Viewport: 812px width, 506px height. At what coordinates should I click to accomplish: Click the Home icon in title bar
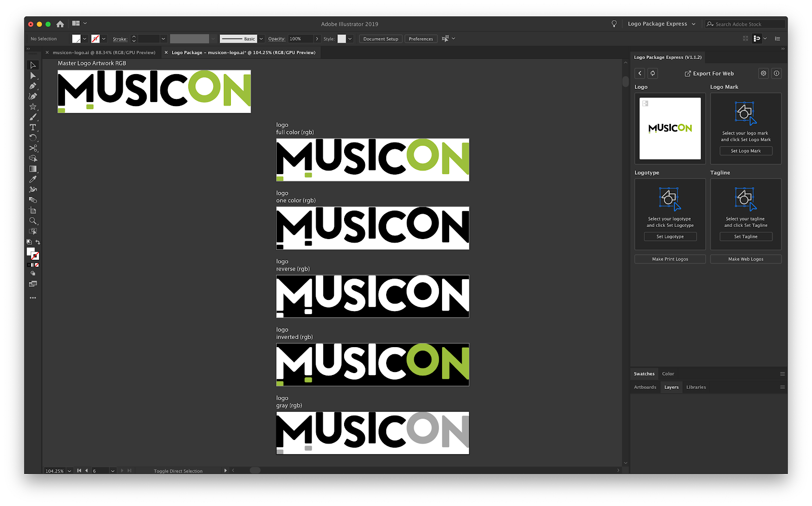pyautogui.click(x=60, y=24)
